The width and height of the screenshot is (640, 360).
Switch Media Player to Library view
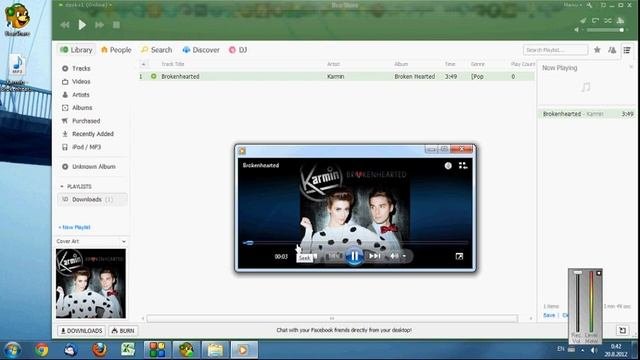pyautogui.click(x=463, y=165)
